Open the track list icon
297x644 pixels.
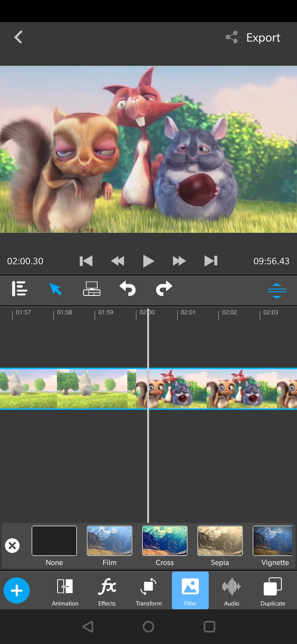[20, 288]
